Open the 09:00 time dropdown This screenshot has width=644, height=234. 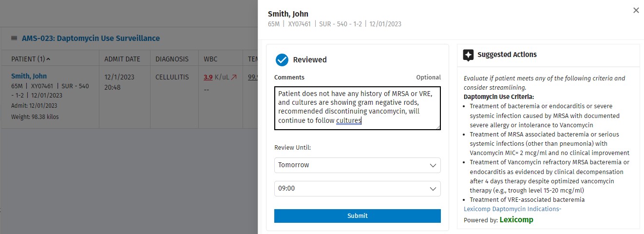pyautogui.click(x=357, y=189)
